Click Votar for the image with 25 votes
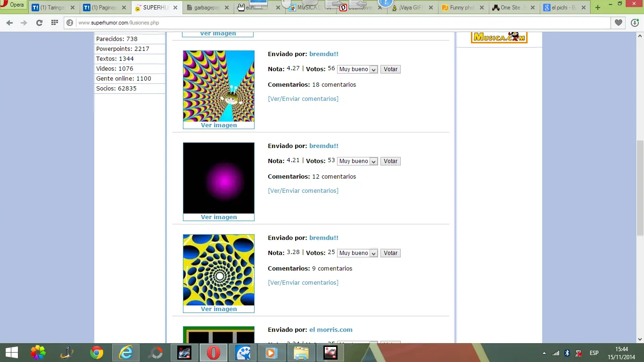644x362 pixels. pos(390,253)
